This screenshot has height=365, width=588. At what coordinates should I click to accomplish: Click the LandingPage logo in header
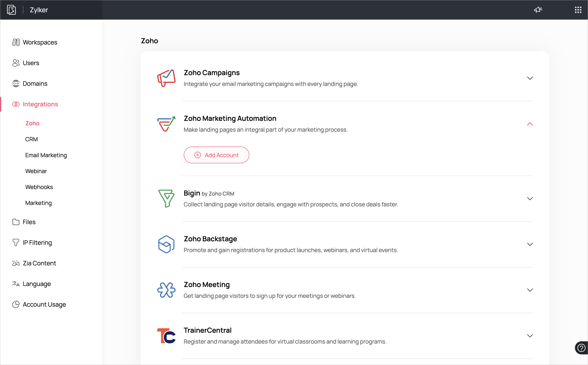pos(11,10)
